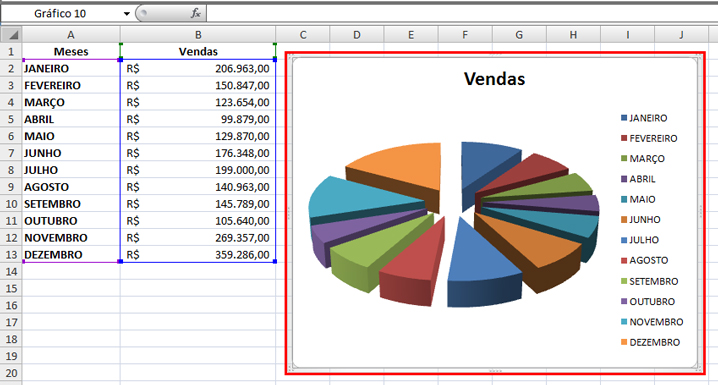Click the chart title Vendas

click(494, 79)
